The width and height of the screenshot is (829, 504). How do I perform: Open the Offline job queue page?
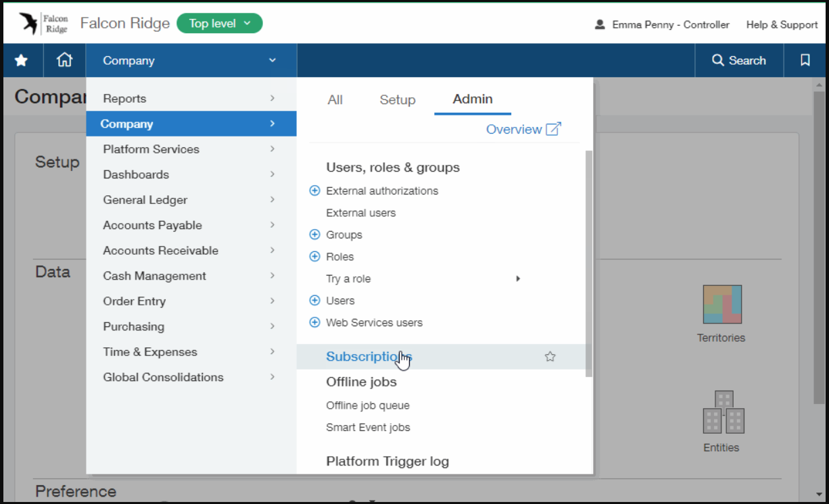(x=367, y=405)
